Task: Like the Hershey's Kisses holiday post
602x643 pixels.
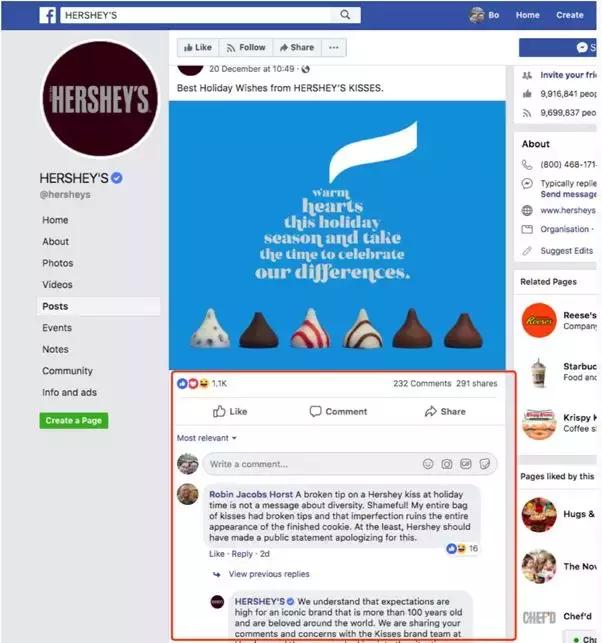Action: [x=230, y=411]
